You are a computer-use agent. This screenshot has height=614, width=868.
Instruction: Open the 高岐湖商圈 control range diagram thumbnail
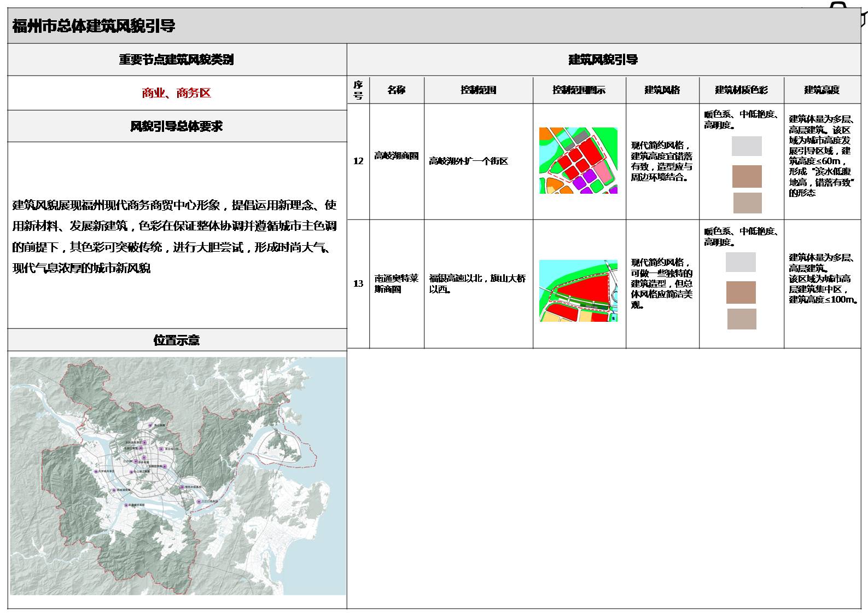(x=578, y=160)
